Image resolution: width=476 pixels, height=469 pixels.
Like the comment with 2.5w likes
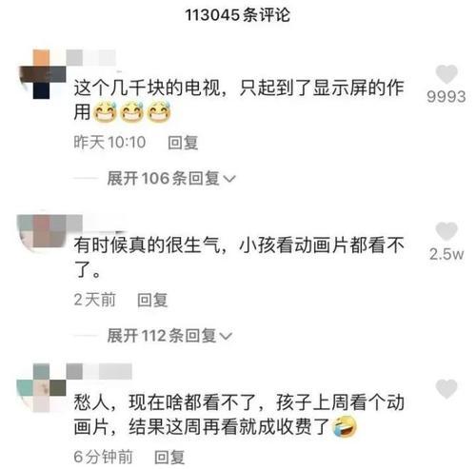[x=446, y=231]
